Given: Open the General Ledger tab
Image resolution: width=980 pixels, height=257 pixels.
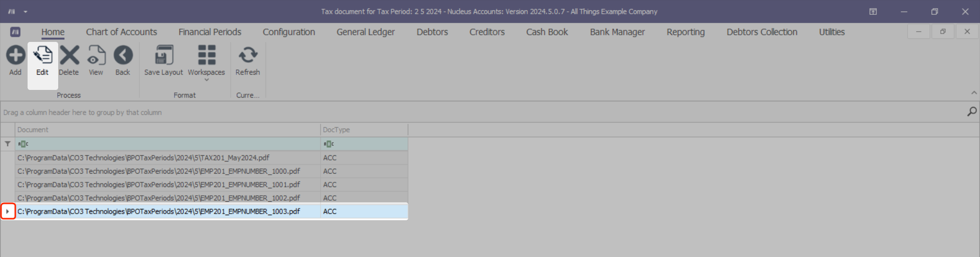Looking at the screenshot, I should pyautogui.click(x=365, y=32).
